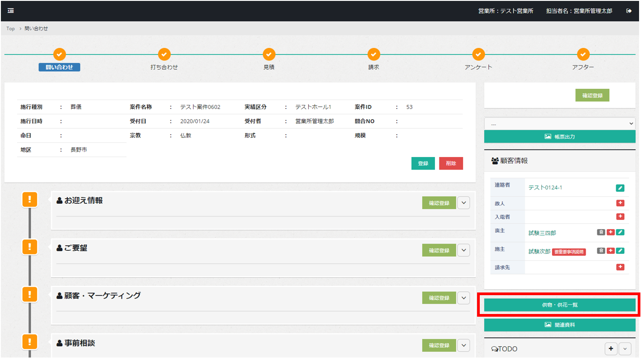Viewport: 644px width, 362px height.
Task: Expand the お迎え情報 section chevron
Action: click(x=464, y=203)
